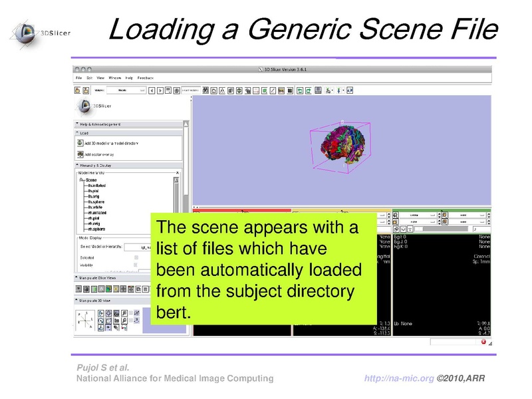
Task: Click Add scalar overlay icon
Action: (x=80, y=154)
